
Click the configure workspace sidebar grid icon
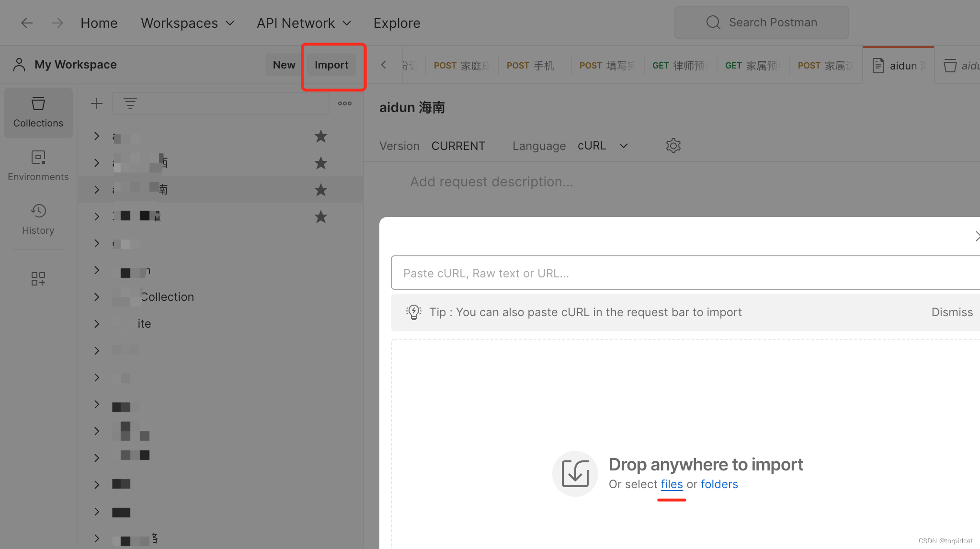tap(38, 279)
